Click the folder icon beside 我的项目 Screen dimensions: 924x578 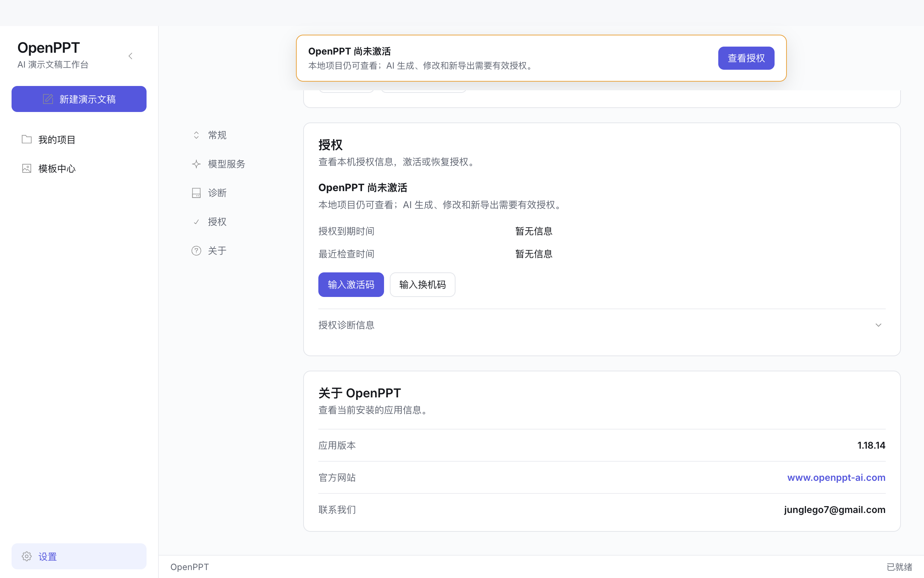point(27,139)
